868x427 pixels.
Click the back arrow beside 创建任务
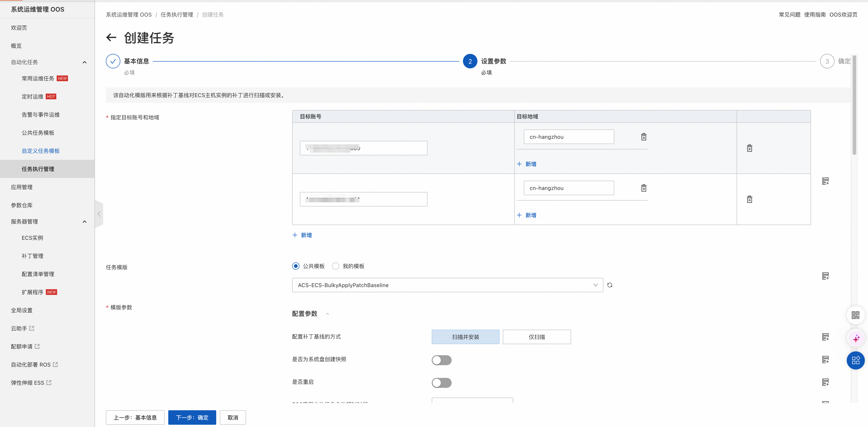click(x=111, y=37)
